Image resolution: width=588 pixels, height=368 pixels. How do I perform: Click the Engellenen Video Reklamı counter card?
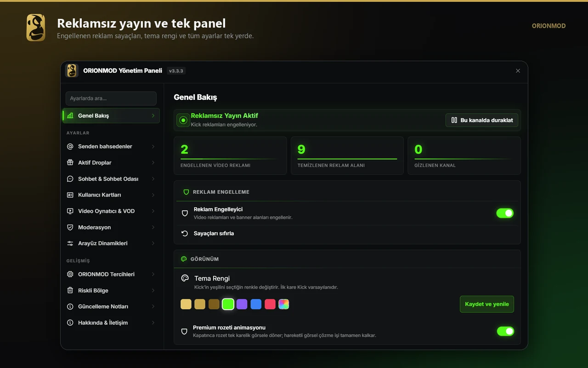230,155
